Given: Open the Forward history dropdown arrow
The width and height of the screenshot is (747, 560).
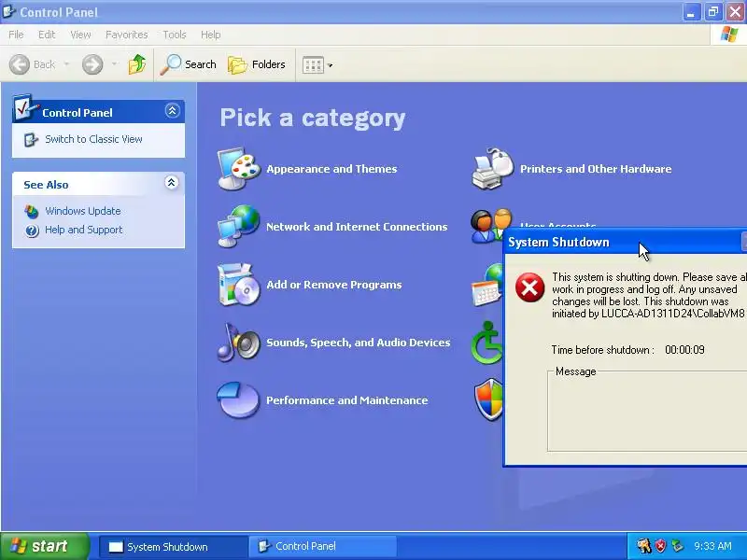Looking at the screenshot, I should click(114, 64).
